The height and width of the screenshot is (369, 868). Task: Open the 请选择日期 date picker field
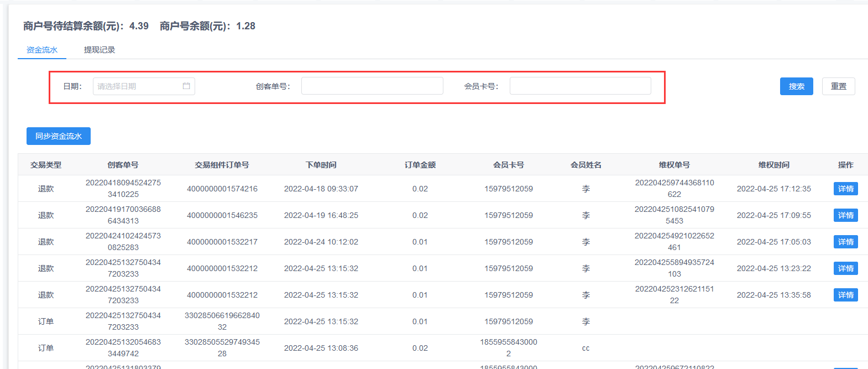pos(144,86)
